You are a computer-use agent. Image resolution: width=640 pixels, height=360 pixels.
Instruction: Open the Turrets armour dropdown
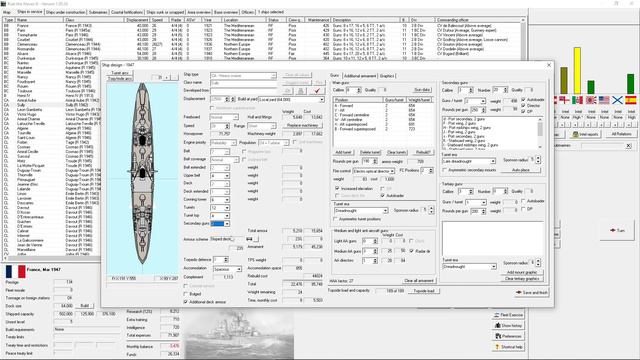tap(227, 208)
